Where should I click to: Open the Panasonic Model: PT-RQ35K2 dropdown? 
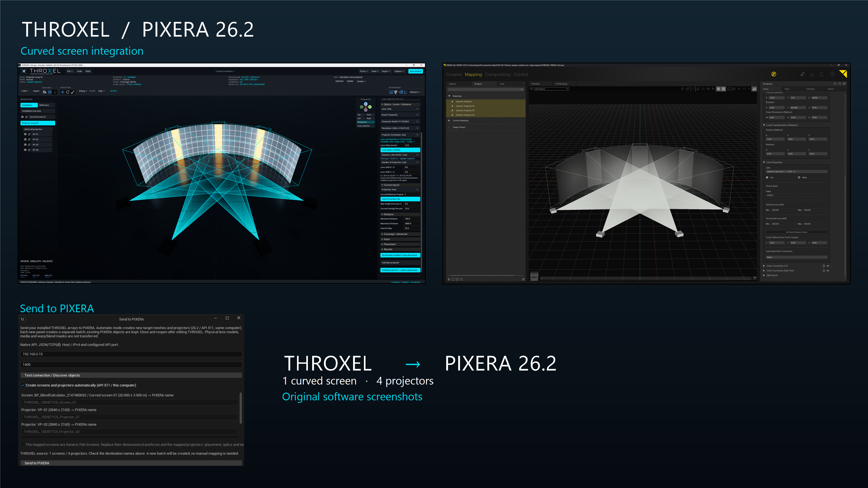click(400, 122)
